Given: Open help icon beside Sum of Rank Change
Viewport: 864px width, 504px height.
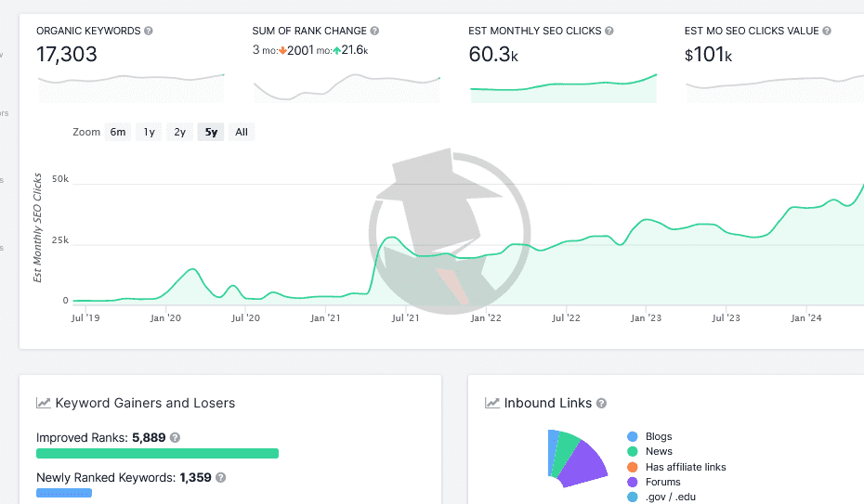Looking at the screenshot, I should click(374, 31).
